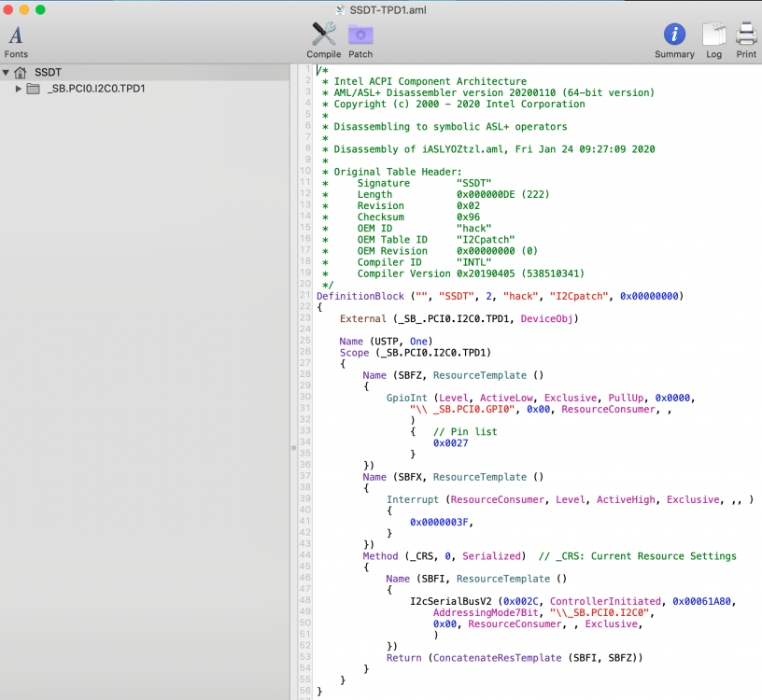Click the External keyword on line 23
Image resolution: width=762 pixels, height=700 pixels.
(x=363, y=318)
